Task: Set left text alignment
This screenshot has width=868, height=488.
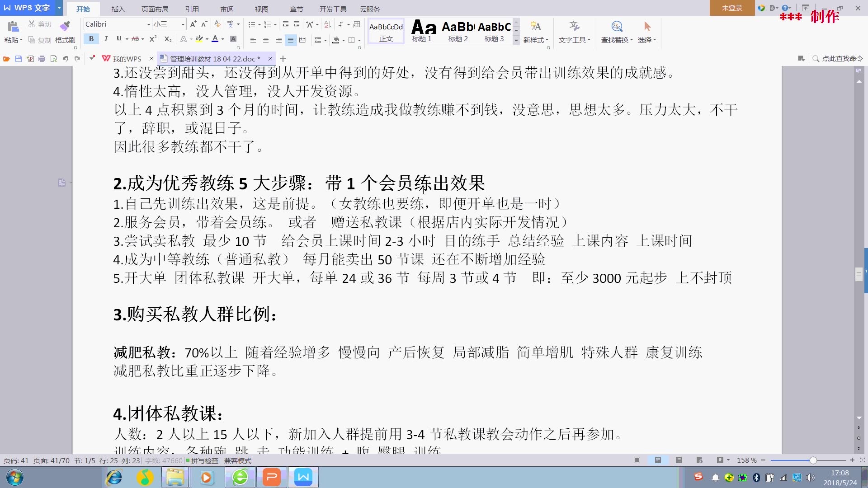Action: click(x=253, y=40)
